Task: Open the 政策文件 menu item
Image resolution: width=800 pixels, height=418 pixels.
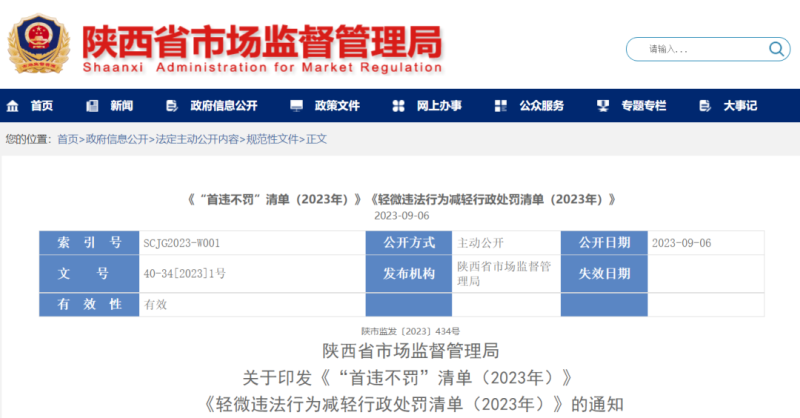Action: coord(337,106)
